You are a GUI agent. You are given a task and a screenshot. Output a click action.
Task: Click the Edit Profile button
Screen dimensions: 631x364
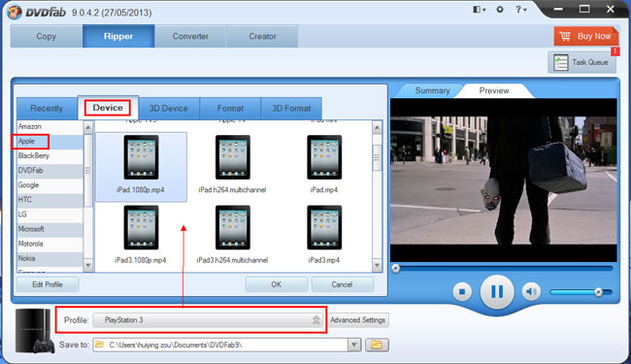click(48, 284)
